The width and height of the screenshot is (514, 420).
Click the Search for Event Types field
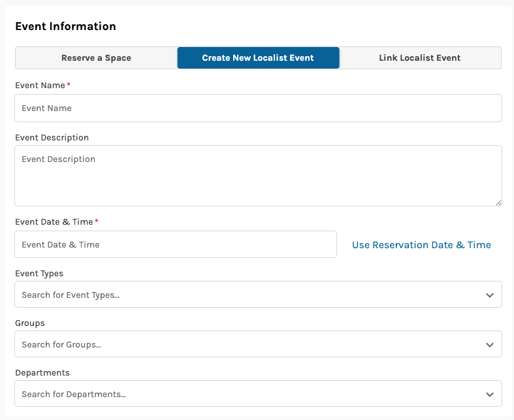pyautogui.click(x=248, y=295)
